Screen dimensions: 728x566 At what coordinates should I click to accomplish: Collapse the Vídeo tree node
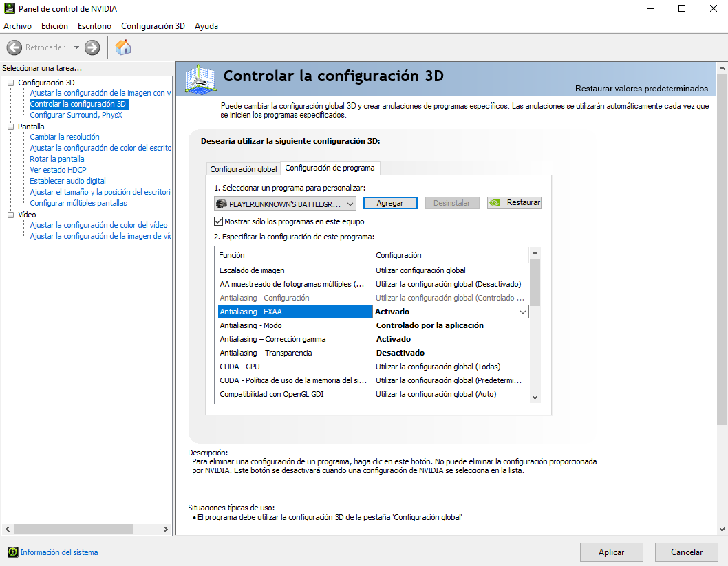(x=11, y=215)
